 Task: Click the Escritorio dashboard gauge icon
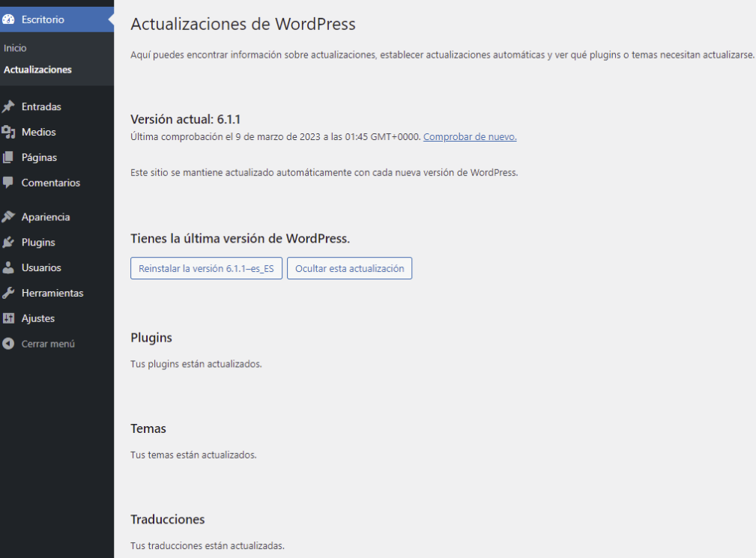(x=8, y=19)
